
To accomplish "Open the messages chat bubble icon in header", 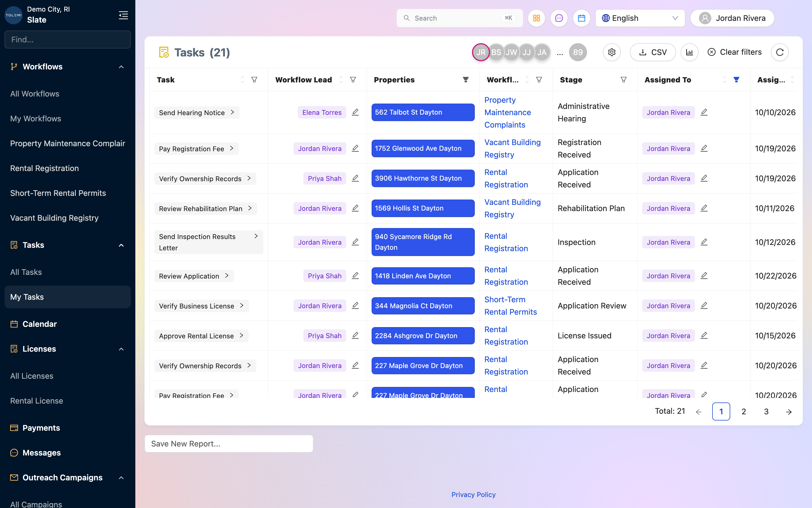I will (559, 18).
